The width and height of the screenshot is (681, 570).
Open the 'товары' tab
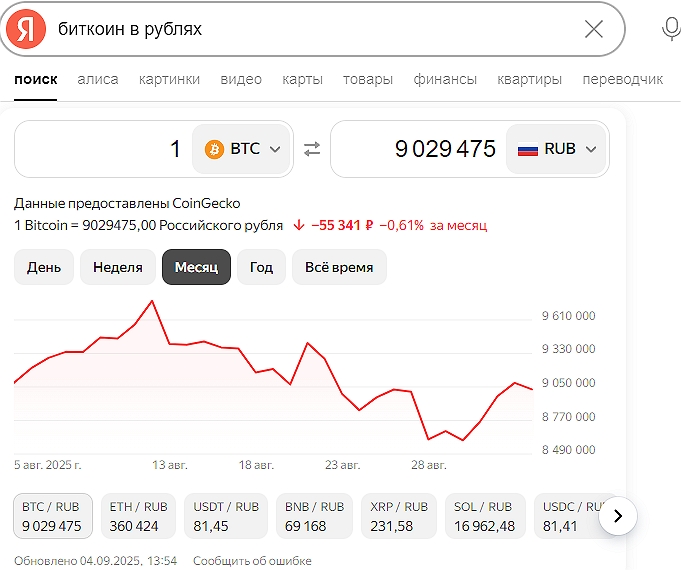[x=368, y=80]
